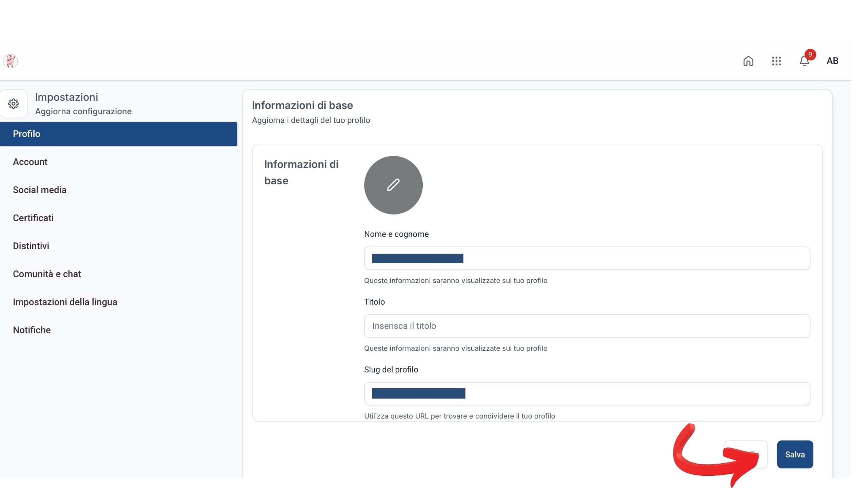
Task: Click the 'Utilizza questo URL' hint text
Action: tap(459, 416)
